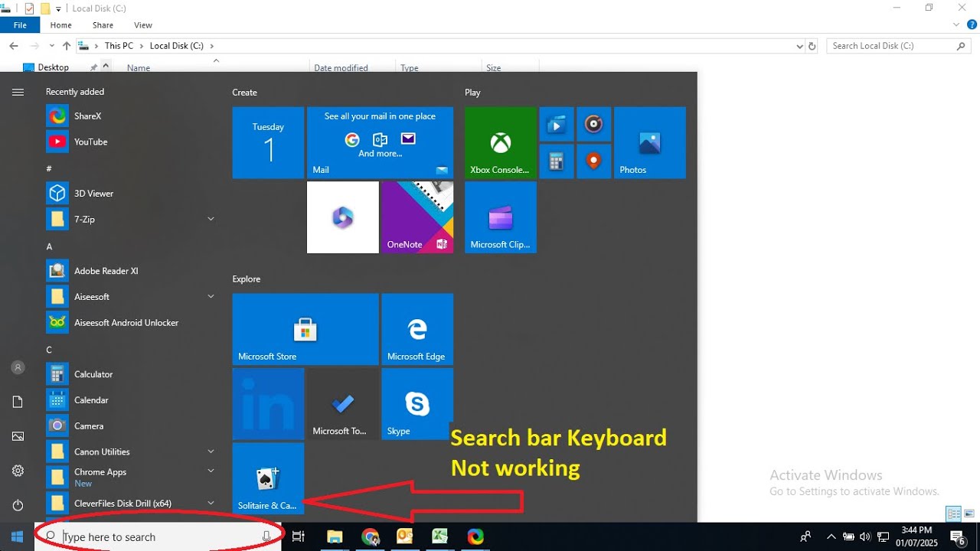Open the Microsoft Clipchamp tile
This screenshot has width=980, height=551.
point(500,217)
